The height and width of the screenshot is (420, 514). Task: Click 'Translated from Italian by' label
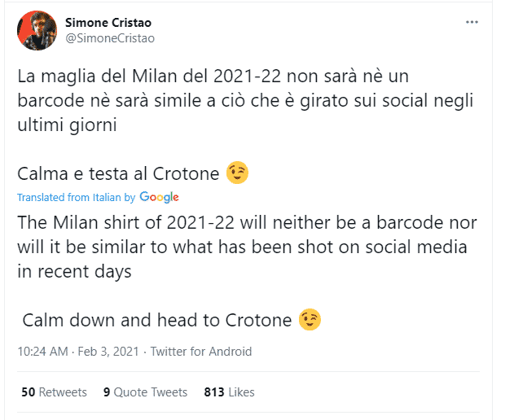76,198
